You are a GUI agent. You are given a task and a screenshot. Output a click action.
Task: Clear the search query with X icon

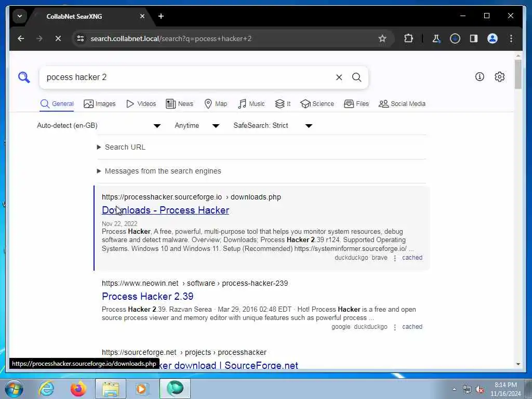pyautogui.click(x=339, y=77)
